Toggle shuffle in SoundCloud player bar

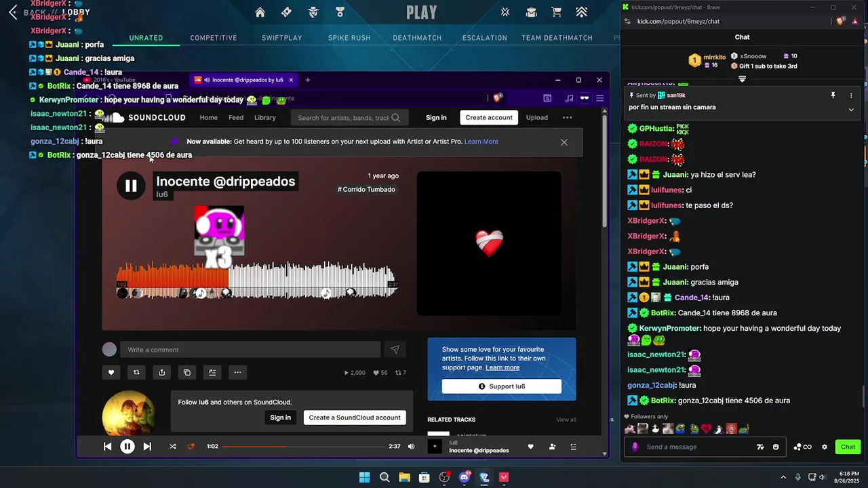coord(172,447)
